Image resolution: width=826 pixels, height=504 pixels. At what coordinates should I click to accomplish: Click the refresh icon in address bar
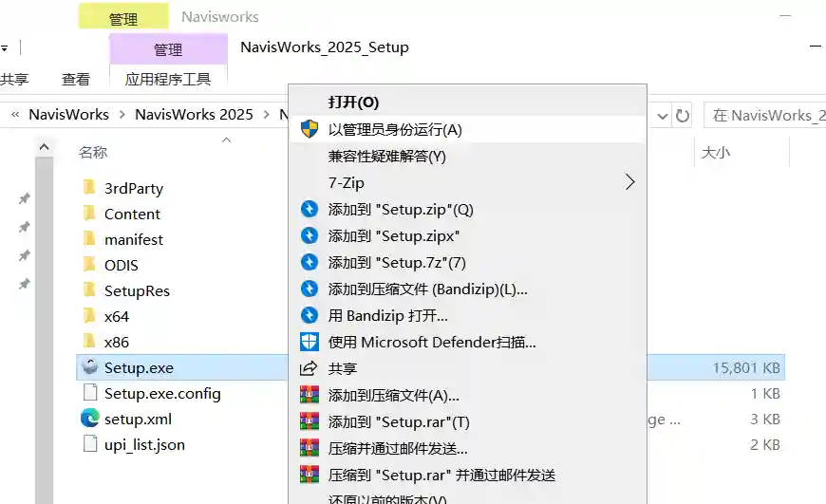[x=682, y=115]
